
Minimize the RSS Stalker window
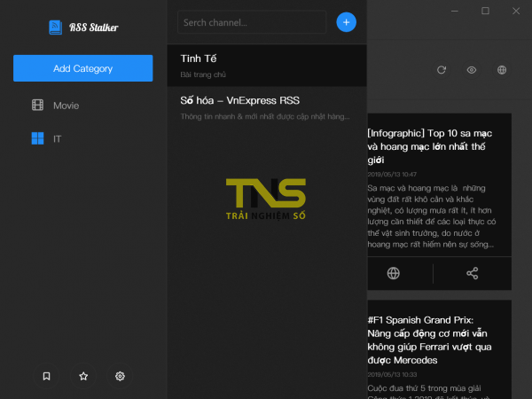(x=455, y=11)
